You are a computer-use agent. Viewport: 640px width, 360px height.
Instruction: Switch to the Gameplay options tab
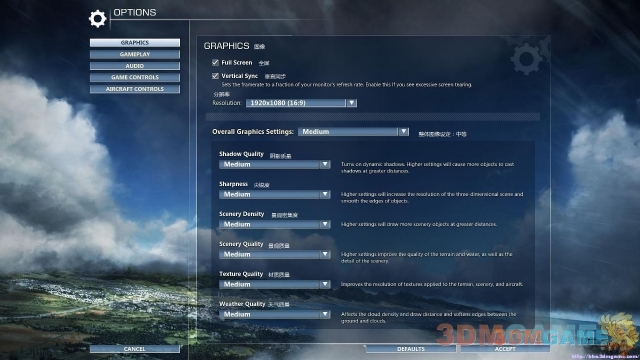(135, 54)
